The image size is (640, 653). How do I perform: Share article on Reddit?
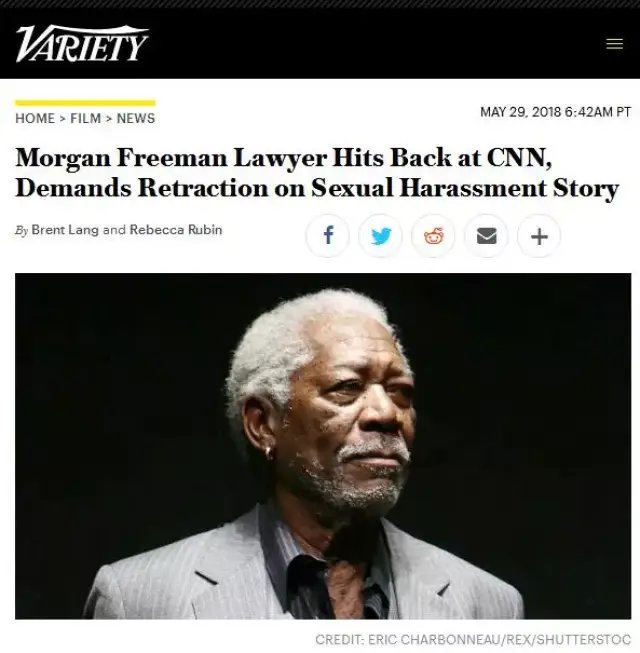tap(433, 236)
